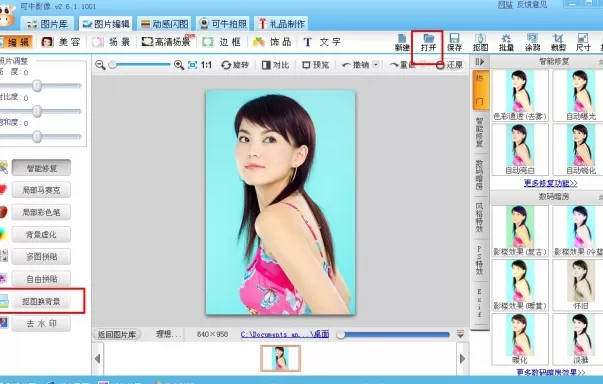The width and height of the screenshot is (603, 384).
Task: Open the filmstrip menu icon at bottom right
Action: coord(460,334)
